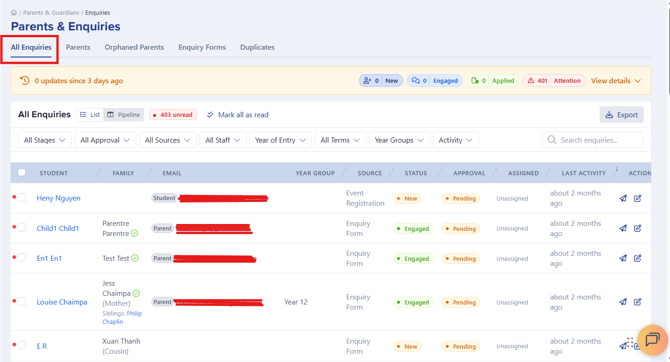Image resolution: width=670 pixels, height=362 pixels.
Task: Open sibling Philip Chaplin link
Action: pos(122,318)
